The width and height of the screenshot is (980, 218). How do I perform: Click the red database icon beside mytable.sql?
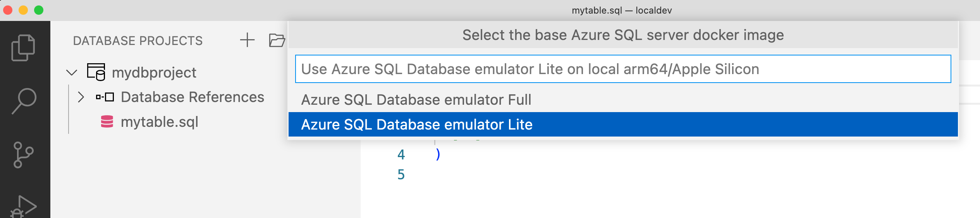107,122
